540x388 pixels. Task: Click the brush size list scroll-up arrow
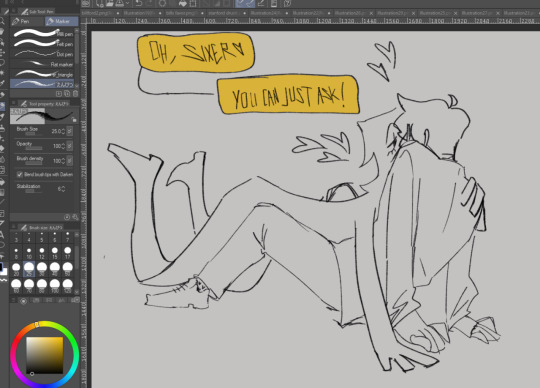[76, 235]
